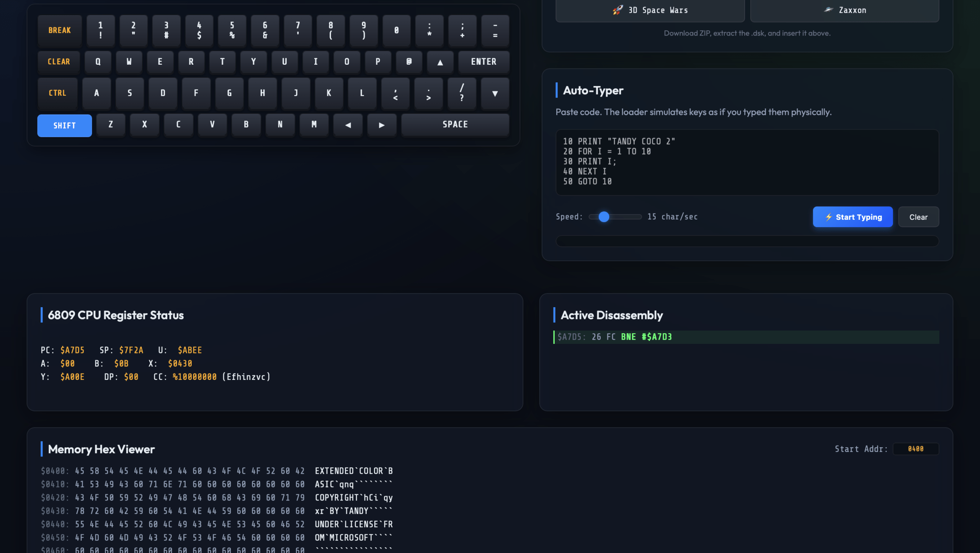The width and height of the screenshot is (980, 553).
Task: Adjust the typing Speed slider
Action: coord(615,217)
